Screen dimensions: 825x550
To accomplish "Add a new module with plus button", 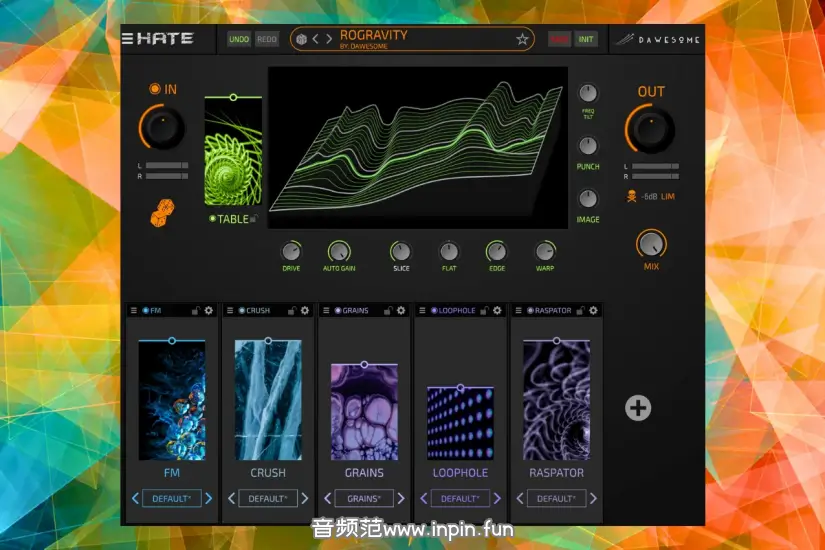I will (x=638, y=407).
